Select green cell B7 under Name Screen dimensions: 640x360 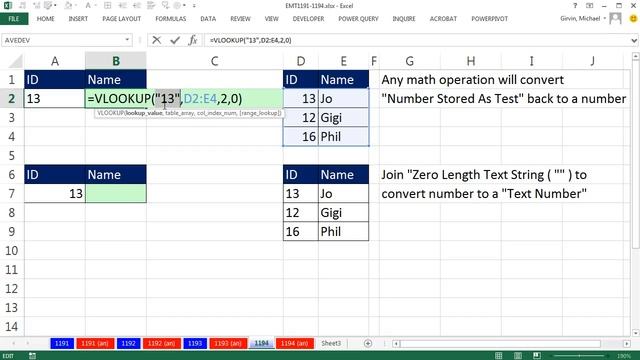[x=116, y=193]
